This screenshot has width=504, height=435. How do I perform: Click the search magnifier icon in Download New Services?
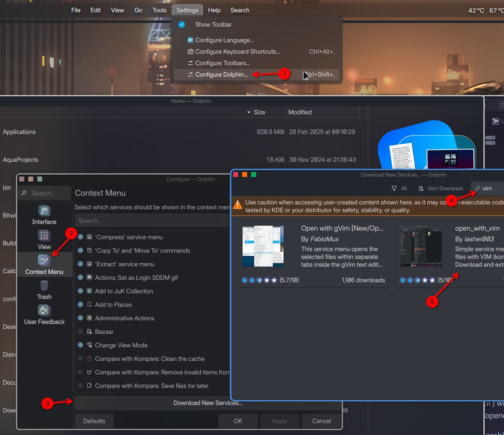pos(477,188)
